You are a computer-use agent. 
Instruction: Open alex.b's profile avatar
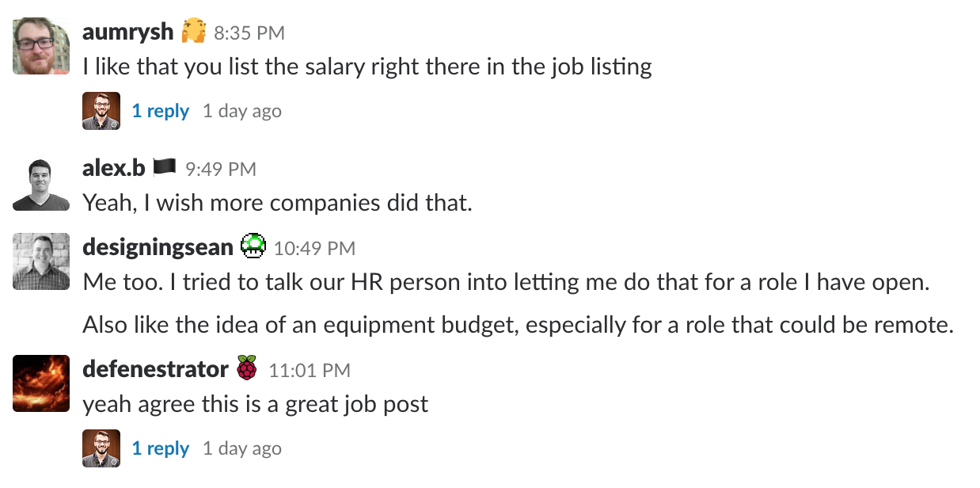(41, 185)
